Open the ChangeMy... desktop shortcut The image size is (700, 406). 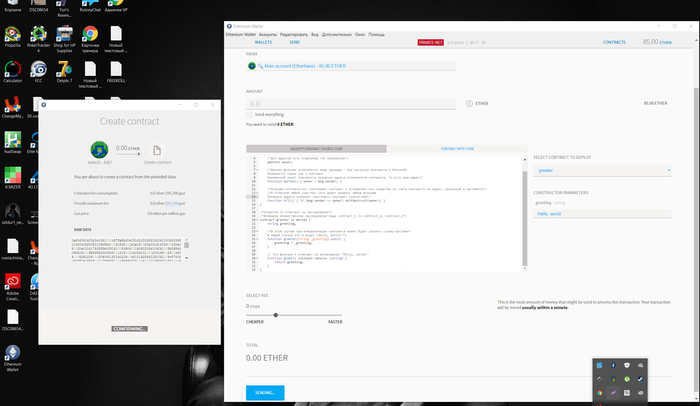(12, 108)
